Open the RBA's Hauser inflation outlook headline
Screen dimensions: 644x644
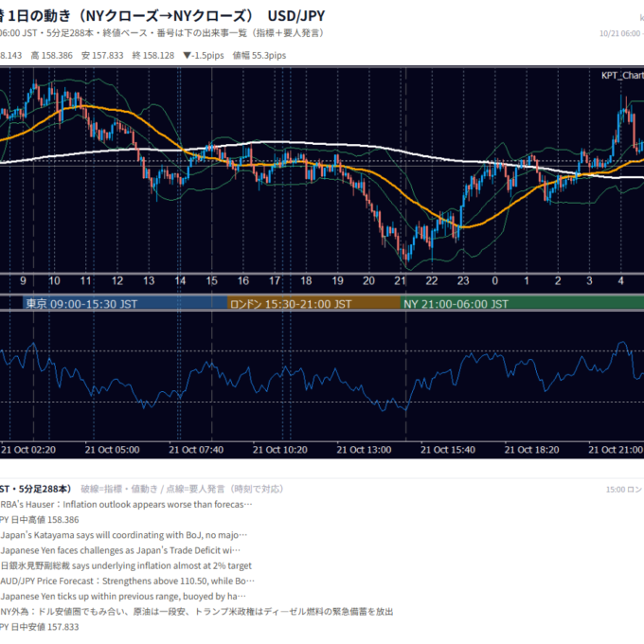point(126,505)
